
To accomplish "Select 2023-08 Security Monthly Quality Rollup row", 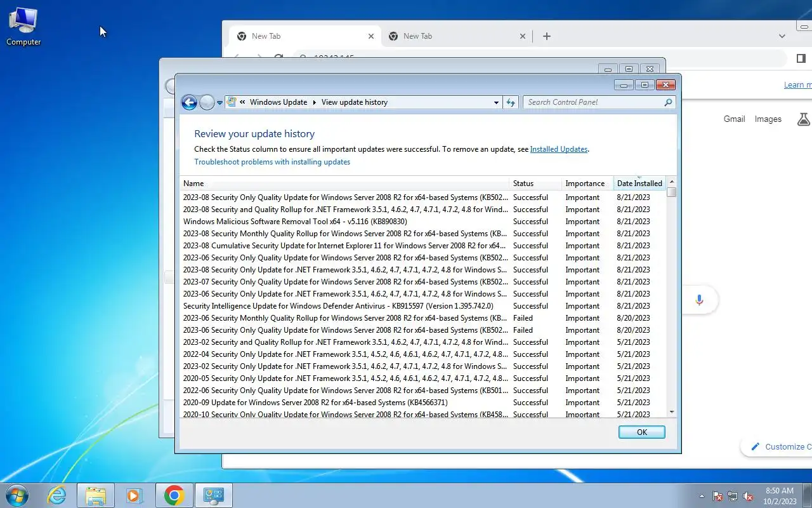I will click(x=423, y=234).
